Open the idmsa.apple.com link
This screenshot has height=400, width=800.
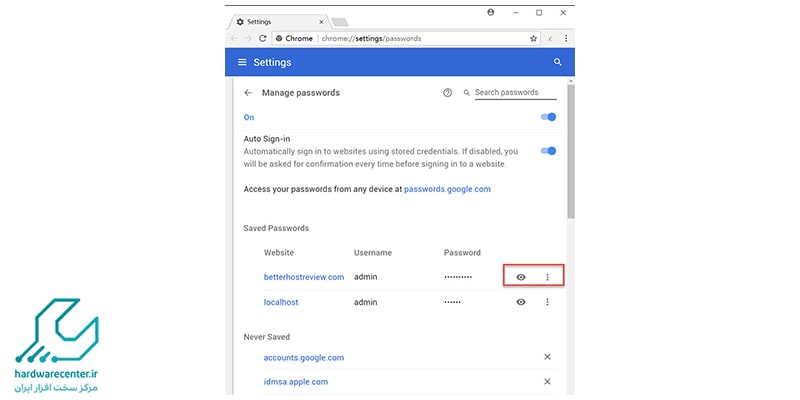click(x=296, y=382)
